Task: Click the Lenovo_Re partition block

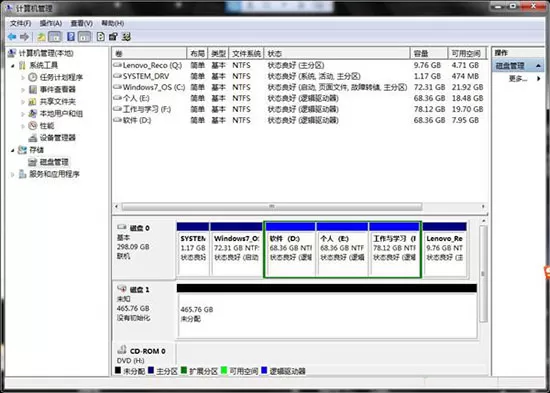Action: pos(445,249)
